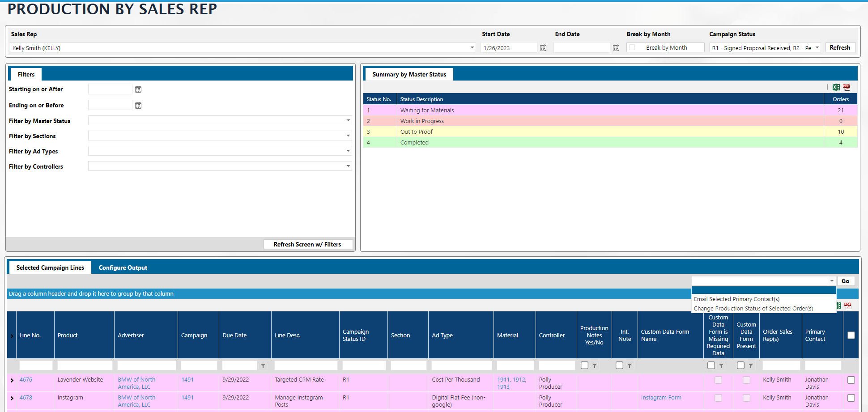
Task: Export Summary by Master Status to Excel
Action: (x=836, y=87)
